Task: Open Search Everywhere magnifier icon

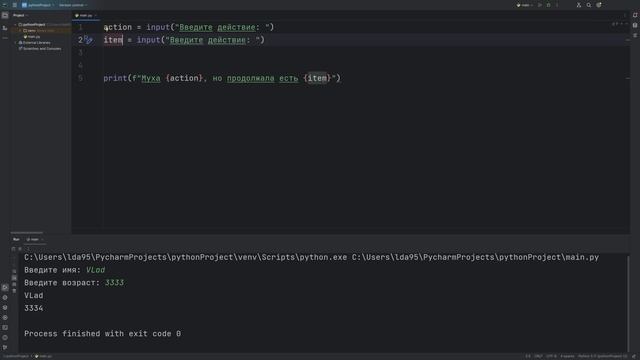Action: point(589,5)
